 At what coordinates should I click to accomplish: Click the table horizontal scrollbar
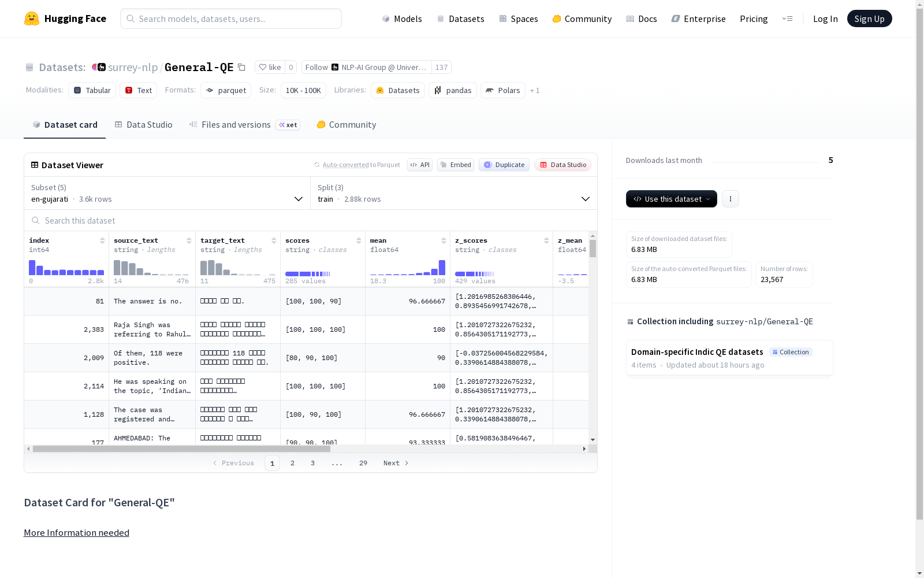[x=181, y=449]
